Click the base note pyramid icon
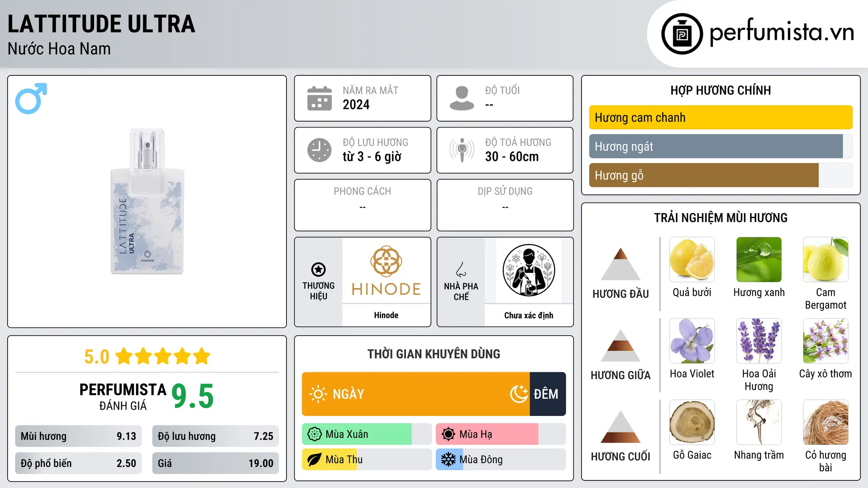The width and height of the screenshot is (868, 488). pos(620,427)
